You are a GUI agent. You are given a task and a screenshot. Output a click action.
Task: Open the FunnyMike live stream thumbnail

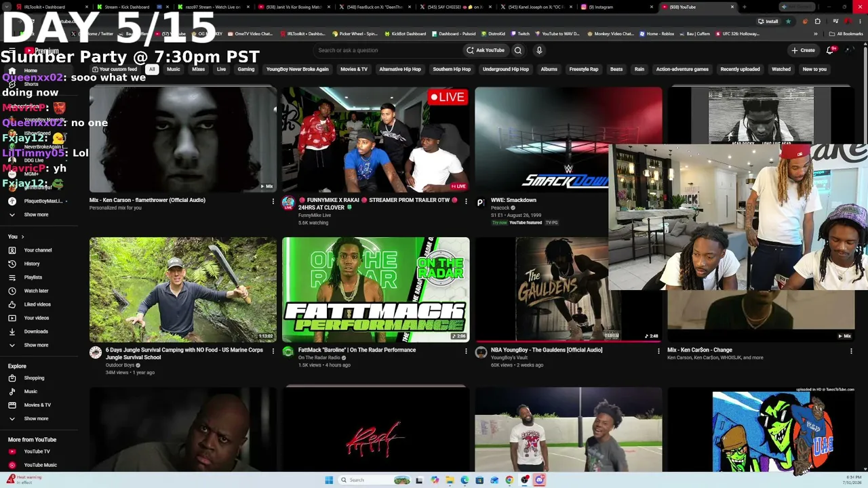click(376, 140)
